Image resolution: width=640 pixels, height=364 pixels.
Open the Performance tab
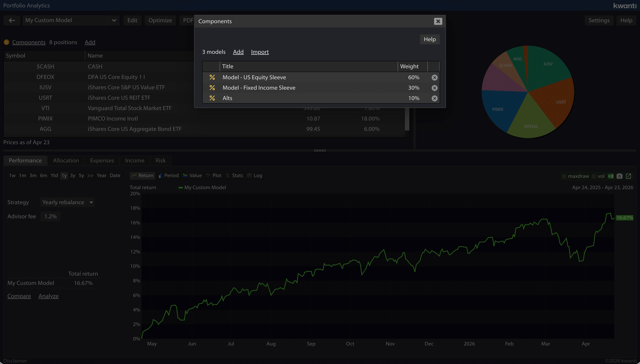(x=25, y=161)
